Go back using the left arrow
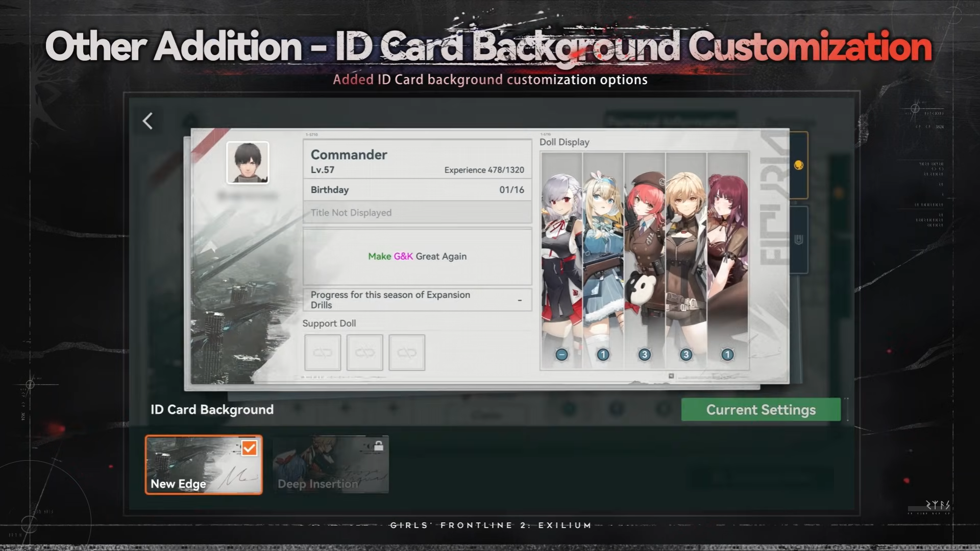The height and width of the screenshot is (551, 980). point(148,121)
